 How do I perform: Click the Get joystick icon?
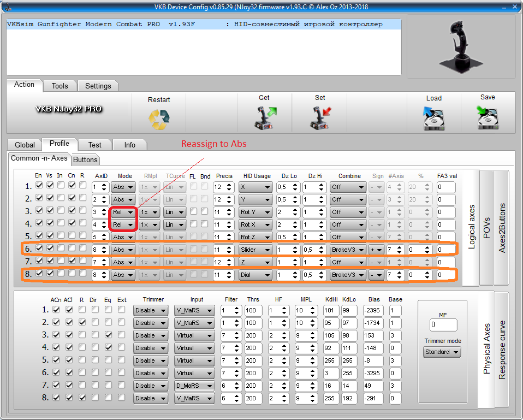(264, 117)
